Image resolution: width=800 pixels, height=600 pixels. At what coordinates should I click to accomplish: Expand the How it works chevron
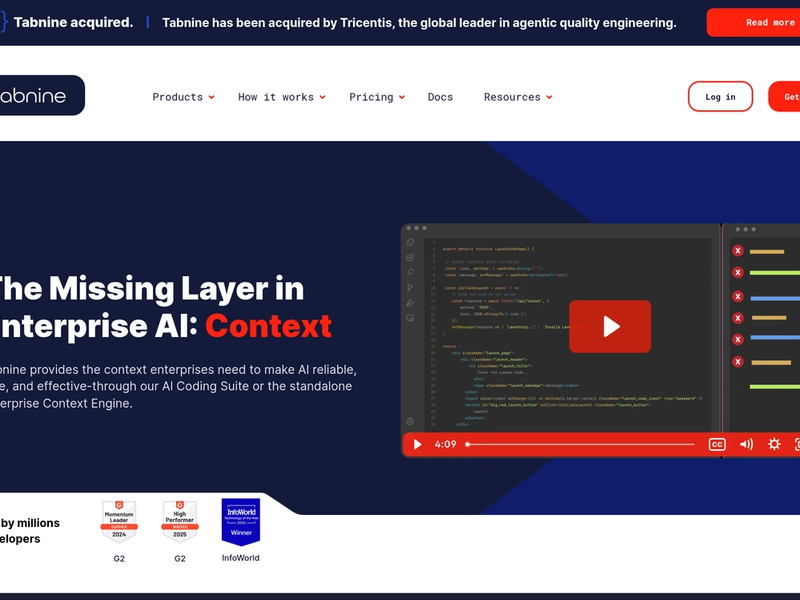tap(322, 97)
